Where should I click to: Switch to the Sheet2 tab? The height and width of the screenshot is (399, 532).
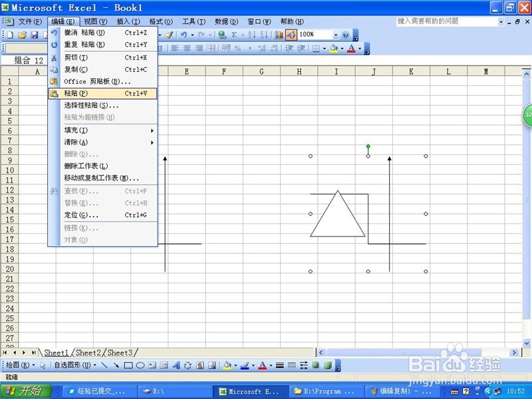(88, 353)
